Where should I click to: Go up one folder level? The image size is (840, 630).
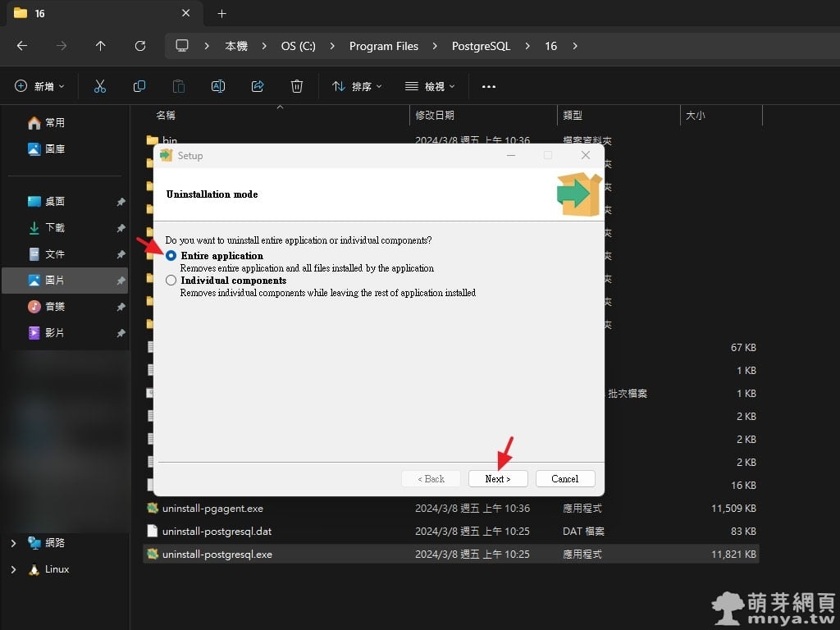click(100, 46)
